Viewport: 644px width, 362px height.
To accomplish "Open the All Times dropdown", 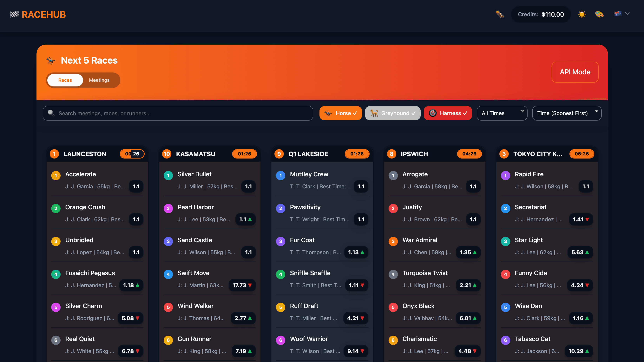I will coord(502,113).
